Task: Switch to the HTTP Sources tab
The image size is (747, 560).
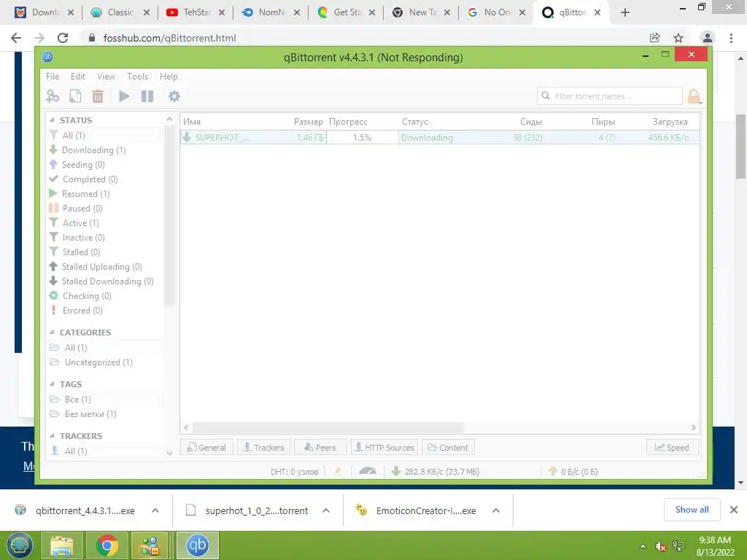Action: pos(384,448)
